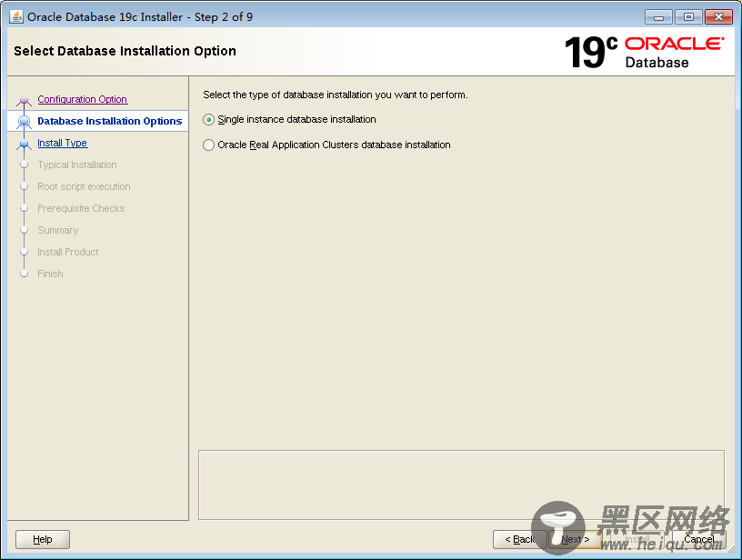This screenshot has width=742, height=560.
Task: Click the Install Type step marker icon
Action: [x=25, y=144]
